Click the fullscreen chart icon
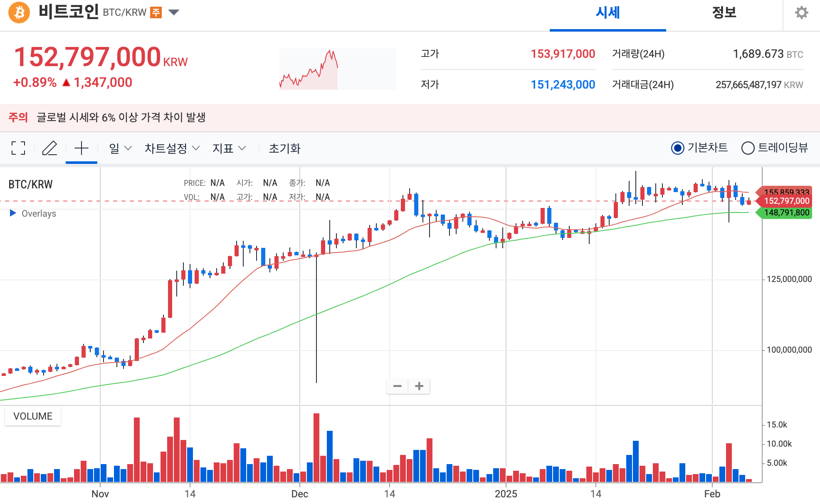This screenshot has height=504, width=820. point(18,148)
